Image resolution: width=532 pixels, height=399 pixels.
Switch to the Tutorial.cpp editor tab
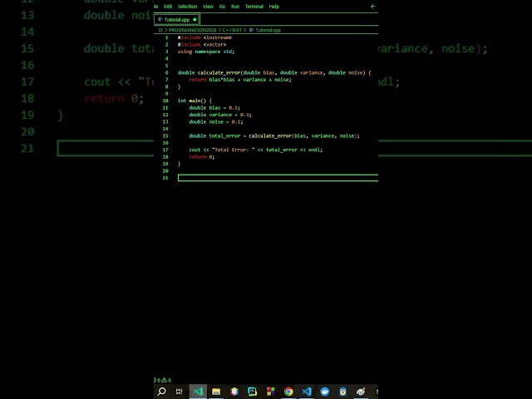coord(177,20)
